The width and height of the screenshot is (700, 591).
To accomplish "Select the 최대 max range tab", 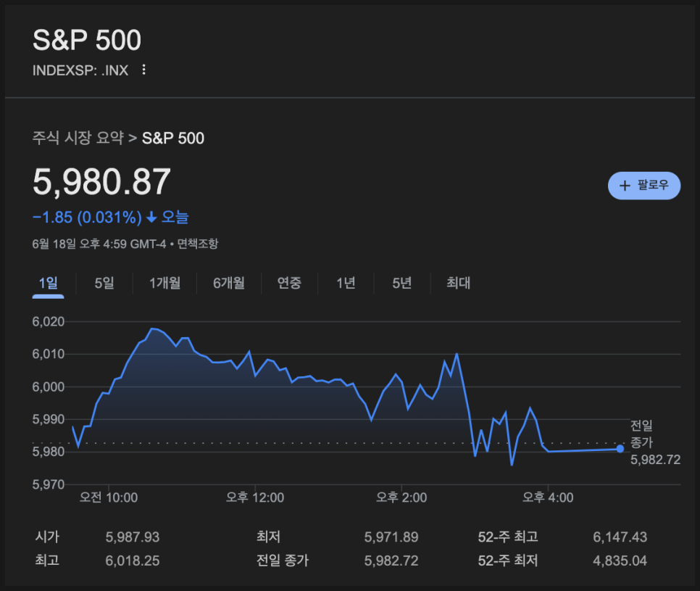I will click(459, 284).
